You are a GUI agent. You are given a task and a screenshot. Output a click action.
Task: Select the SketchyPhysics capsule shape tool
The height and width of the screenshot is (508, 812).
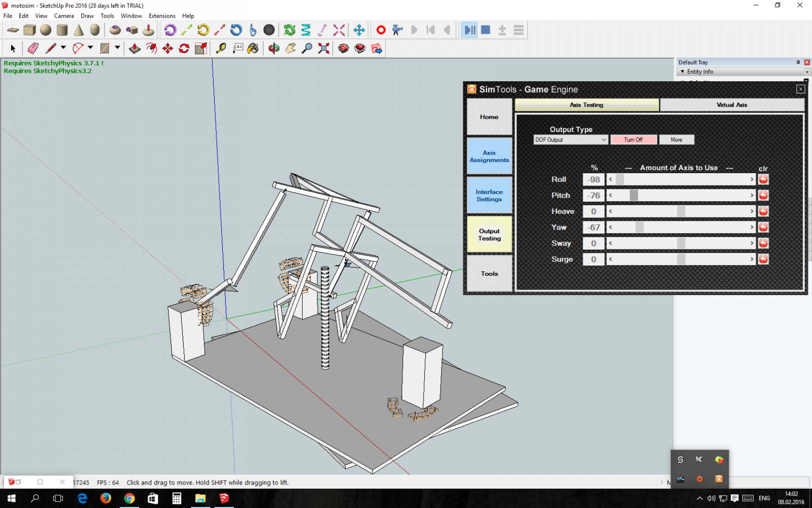pos(95,30)
